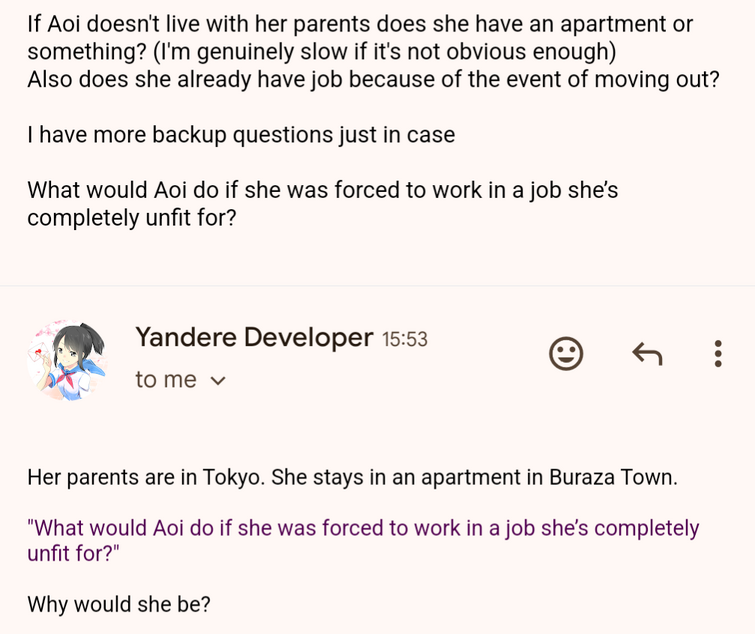Click the 'Why would she be?' reply line
755x634 pixels.
click(x=119, y=604)
